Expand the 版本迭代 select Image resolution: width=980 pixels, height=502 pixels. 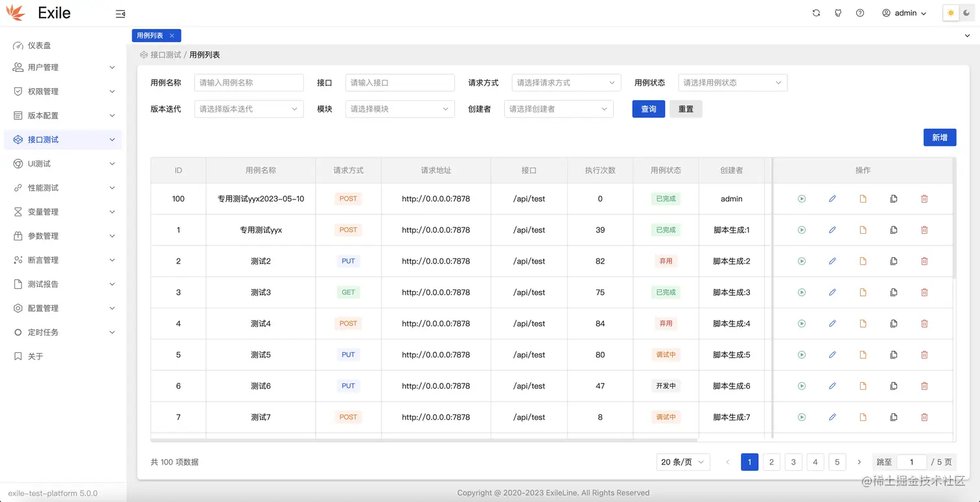[248, 109]
